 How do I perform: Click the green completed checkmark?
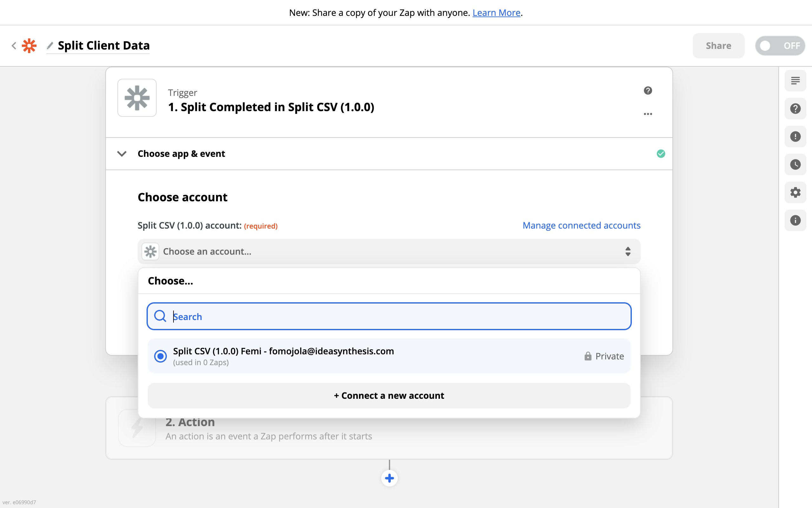click(661, 154)
